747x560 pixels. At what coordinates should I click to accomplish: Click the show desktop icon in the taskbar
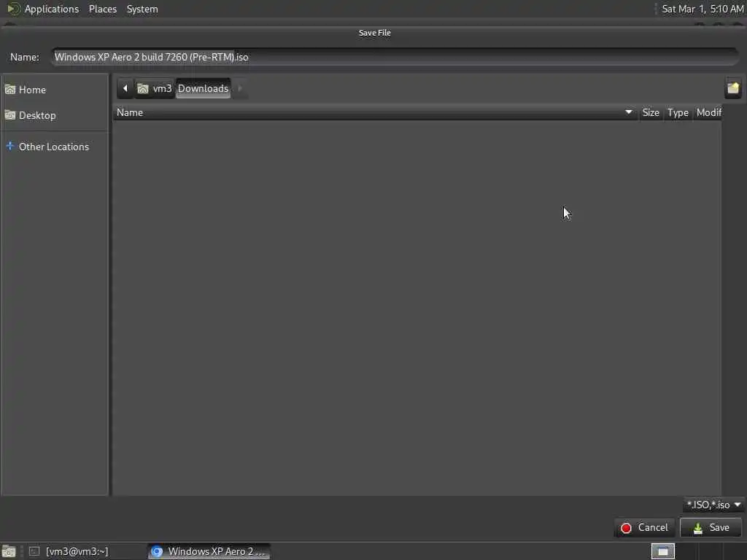pyautogui.click(x=9, y=552)
